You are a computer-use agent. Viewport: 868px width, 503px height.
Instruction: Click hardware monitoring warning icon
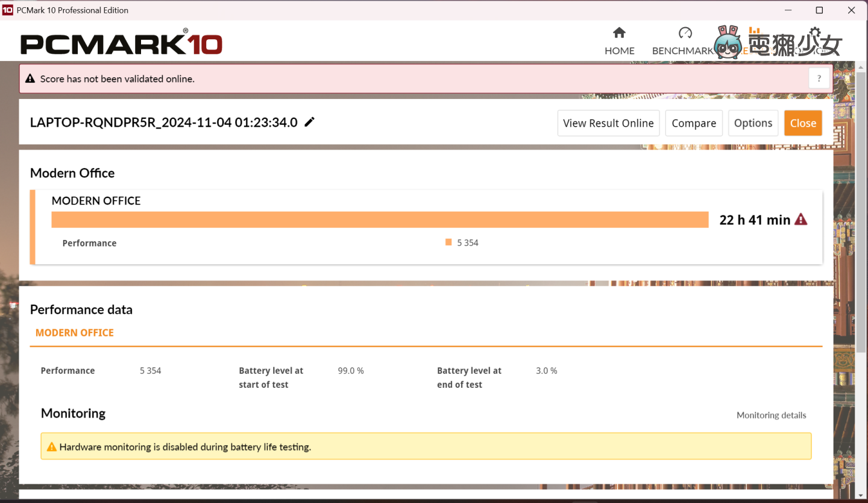coord(52,447)
